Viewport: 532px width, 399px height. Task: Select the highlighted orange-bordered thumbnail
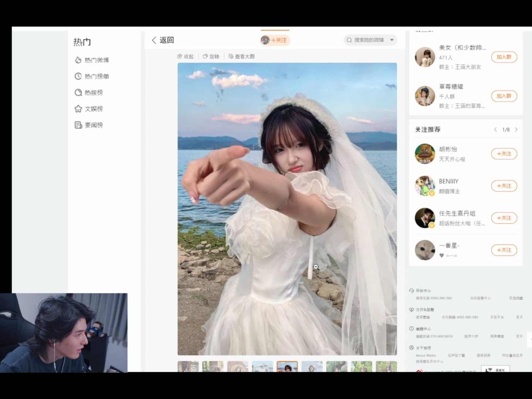coord(287,366)
